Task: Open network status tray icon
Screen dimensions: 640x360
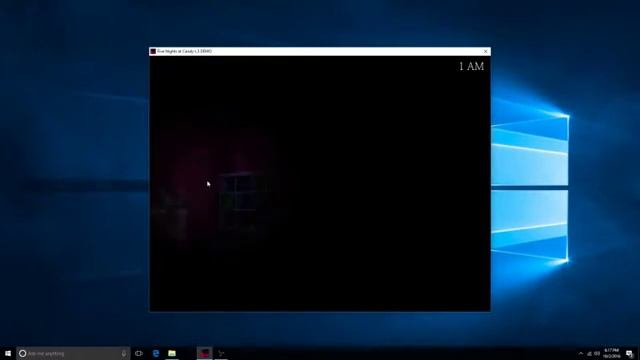Action: tap(589, 353)
